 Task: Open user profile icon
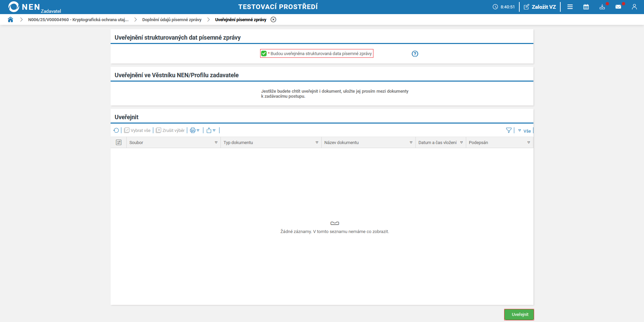click(x=634, y=7)
